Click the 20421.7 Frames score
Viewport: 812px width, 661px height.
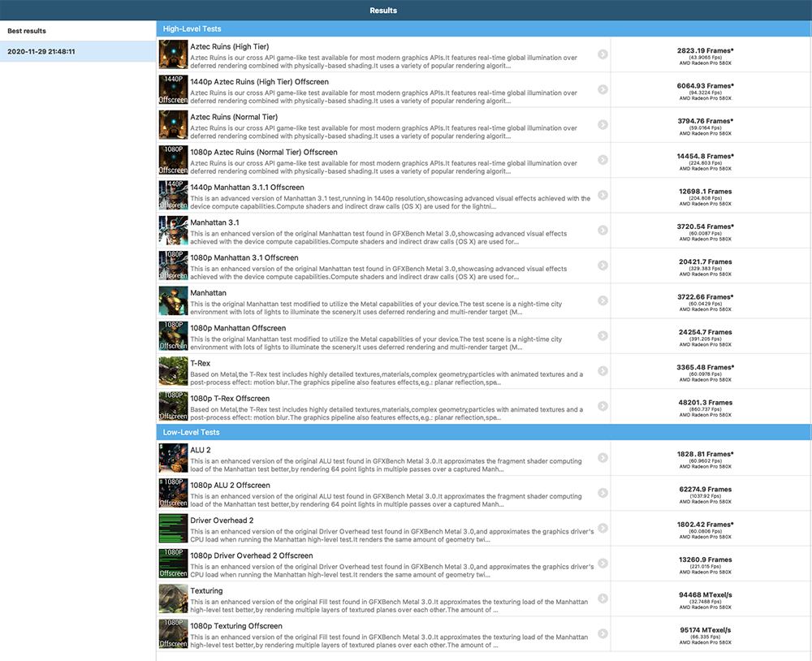pos(706,262)
